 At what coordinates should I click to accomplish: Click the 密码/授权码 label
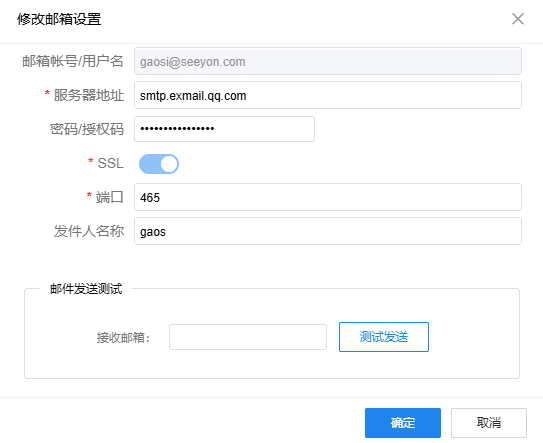pos(87,129)
